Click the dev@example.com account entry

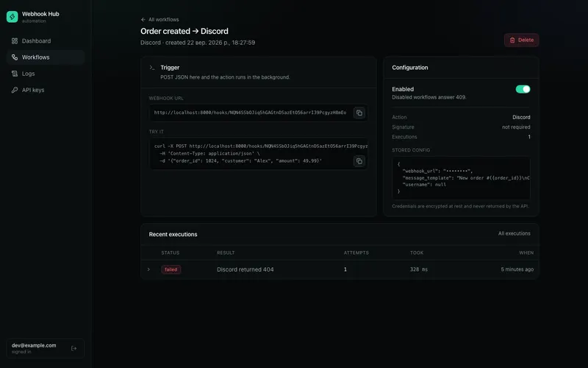(x=46, y=348)
